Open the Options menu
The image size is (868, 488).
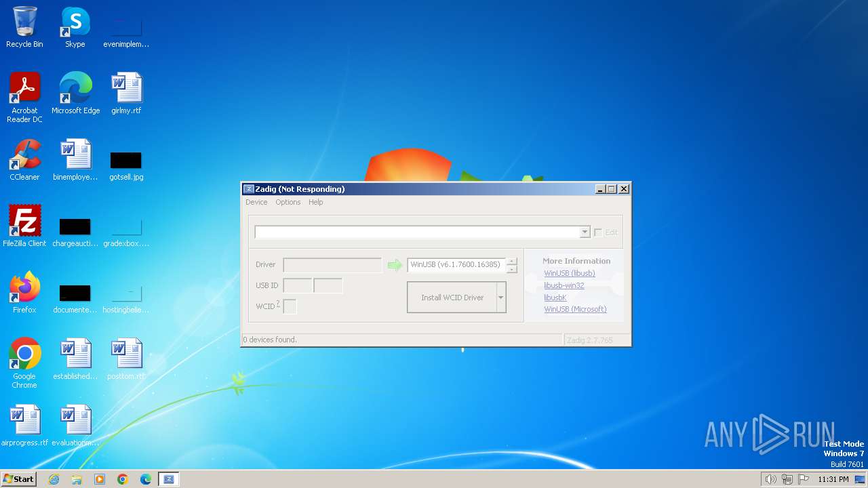[288, 202]
